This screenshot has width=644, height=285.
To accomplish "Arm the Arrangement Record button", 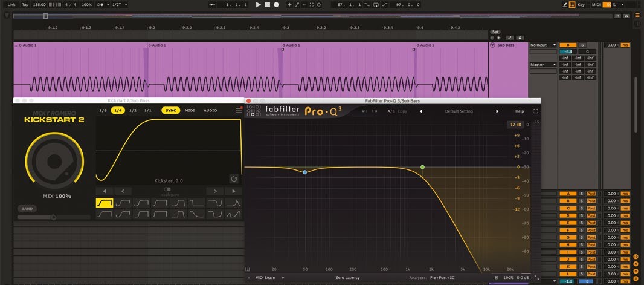I will click(277, 4).
